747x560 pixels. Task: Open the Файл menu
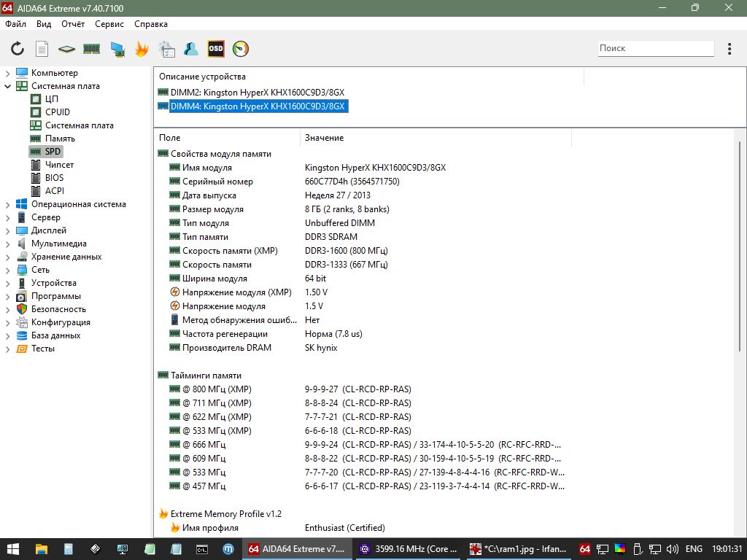pos(16,24)
